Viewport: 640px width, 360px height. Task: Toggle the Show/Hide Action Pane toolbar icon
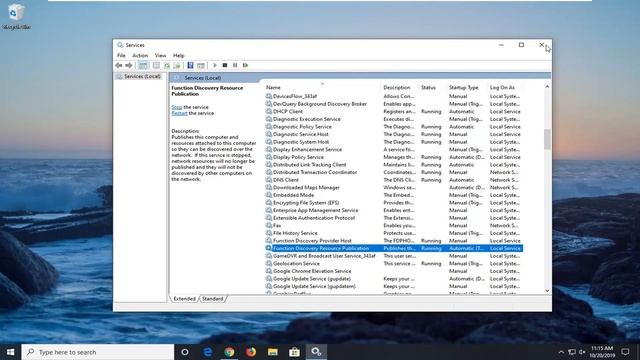[x=201, y=65]
